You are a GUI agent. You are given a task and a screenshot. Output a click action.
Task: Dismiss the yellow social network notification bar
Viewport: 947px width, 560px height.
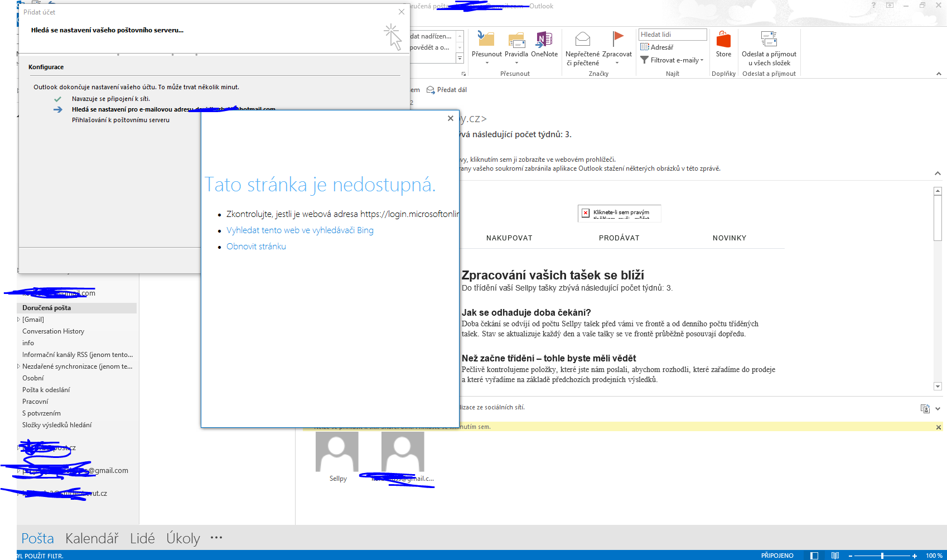click(939, 427)
